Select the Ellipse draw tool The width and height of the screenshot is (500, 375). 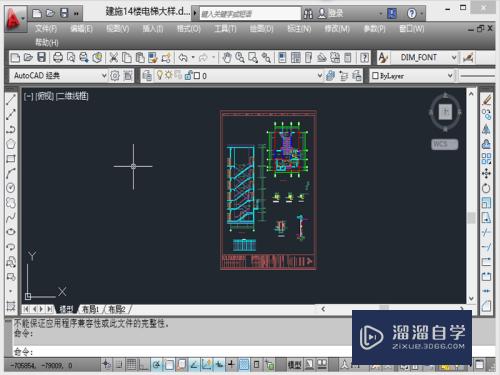[11, 232]
